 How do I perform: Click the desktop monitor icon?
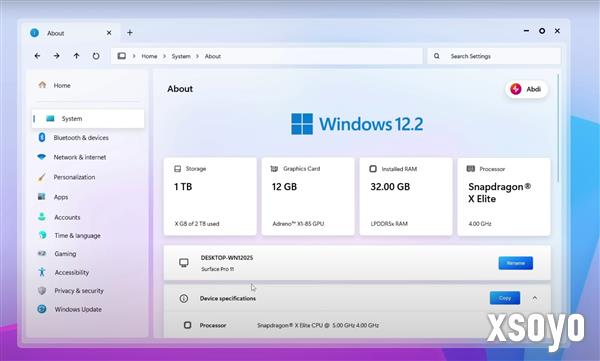pos(184,263)
